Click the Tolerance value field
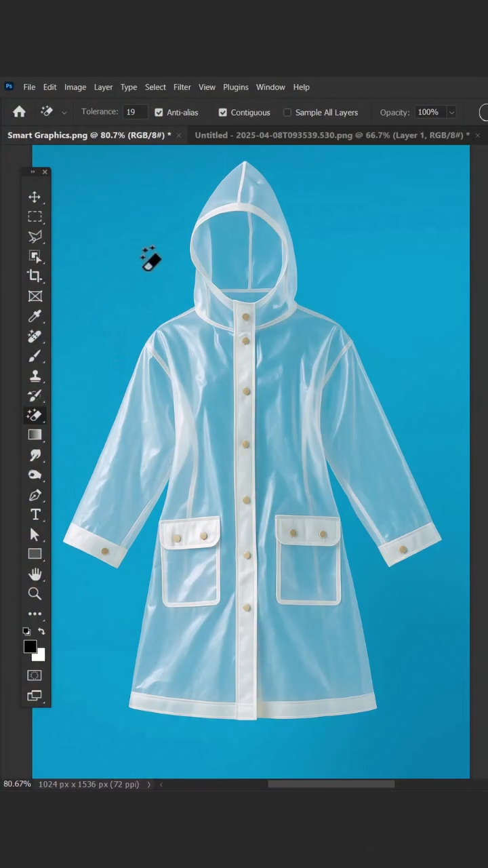Viewport: 488px width, 868px height. [x=135, y=112]
